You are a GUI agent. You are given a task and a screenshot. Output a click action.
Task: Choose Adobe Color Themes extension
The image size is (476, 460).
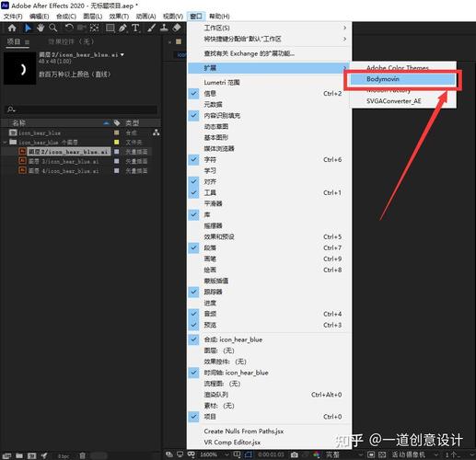point(403,68)
